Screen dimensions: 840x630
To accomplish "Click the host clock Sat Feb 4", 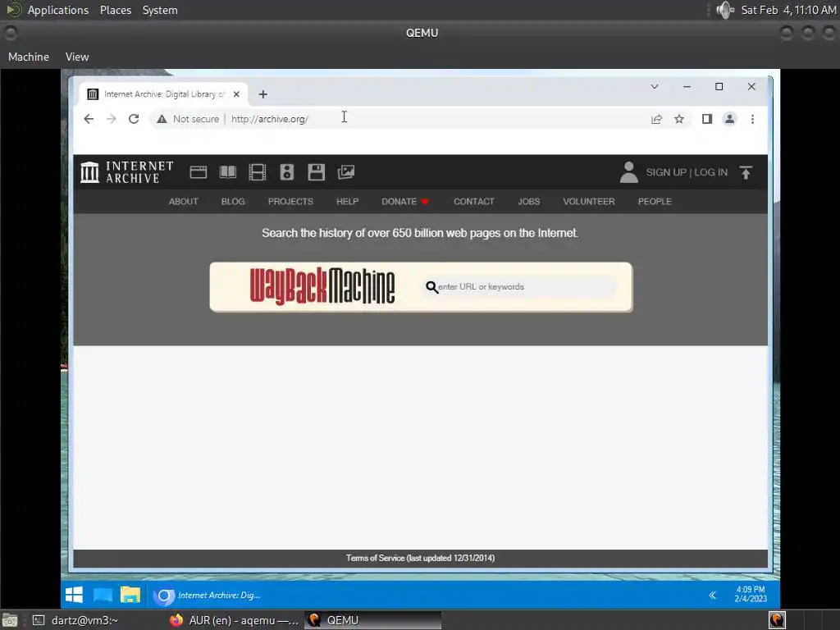I will 788,10.
